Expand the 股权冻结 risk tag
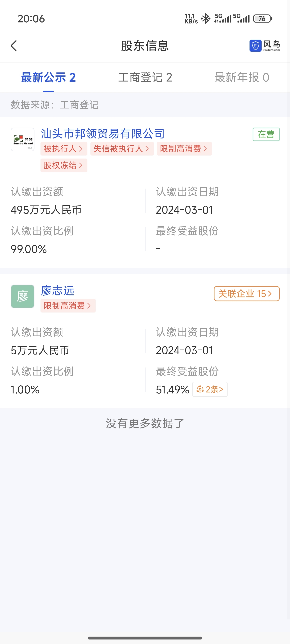Screen dimensions: 290x644 point(64,165)
